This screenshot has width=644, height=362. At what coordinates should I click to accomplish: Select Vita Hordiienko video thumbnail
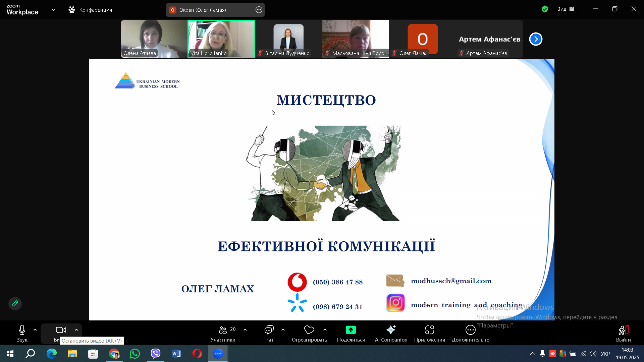pos(221,39)
